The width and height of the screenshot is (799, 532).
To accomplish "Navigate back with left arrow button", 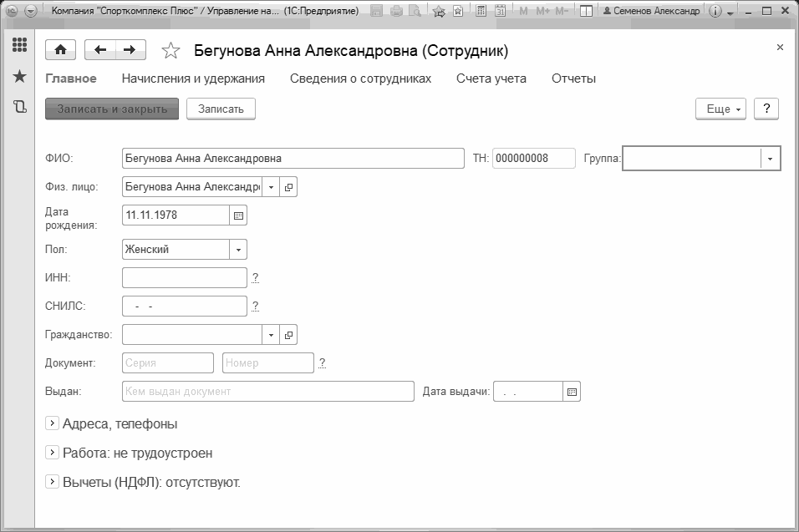I will pyautogui.click(x=100, y=50).
